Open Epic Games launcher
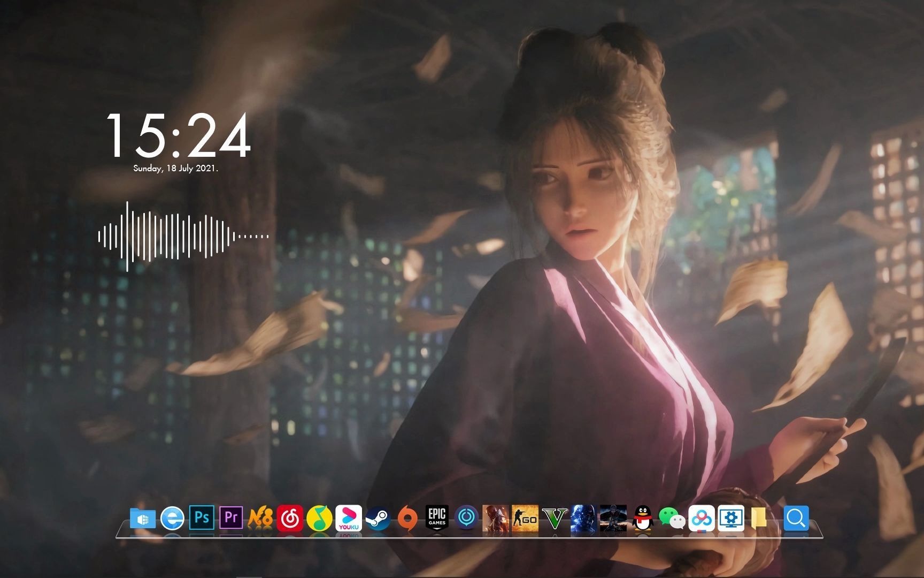Image resolution: width=924 pixels, height=578 pixels. tap(437, 518)
